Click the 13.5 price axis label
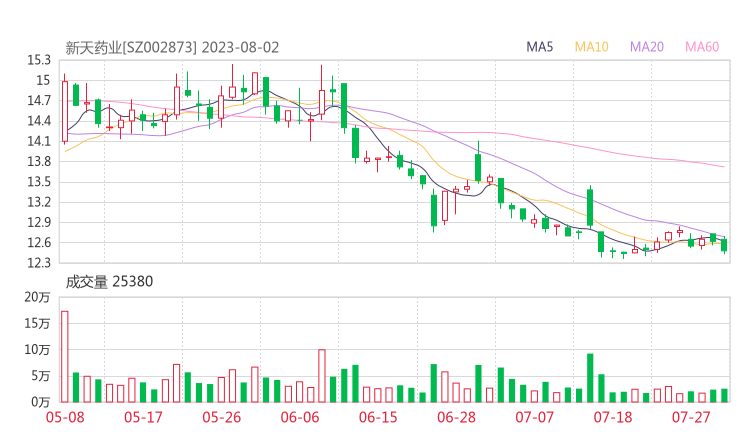The height and width of the screenshot is (440, 740). tap(39, 182)
